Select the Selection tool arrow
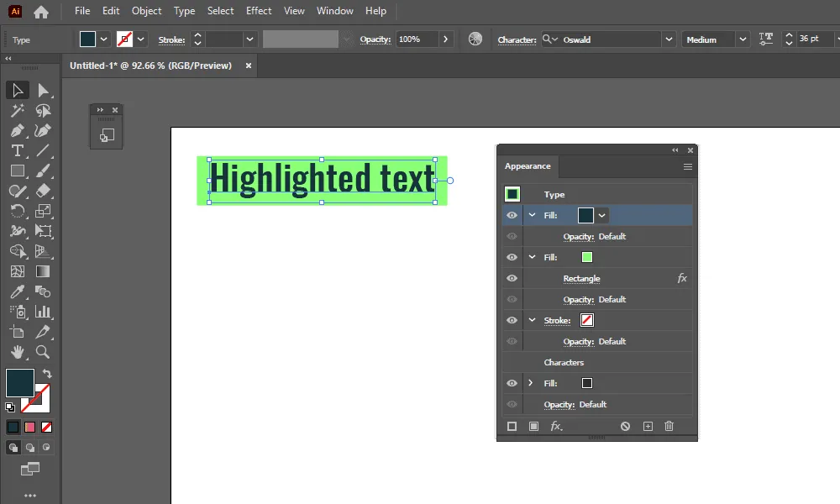Image resolution: width=840 pixels, height=504 pixels. coord(17,90)
